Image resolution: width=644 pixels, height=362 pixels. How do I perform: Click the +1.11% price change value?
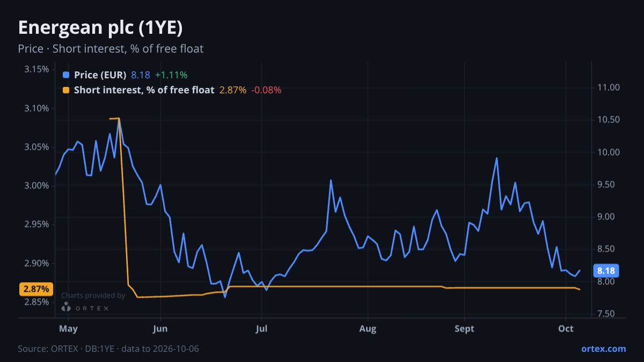click(171, 75)
